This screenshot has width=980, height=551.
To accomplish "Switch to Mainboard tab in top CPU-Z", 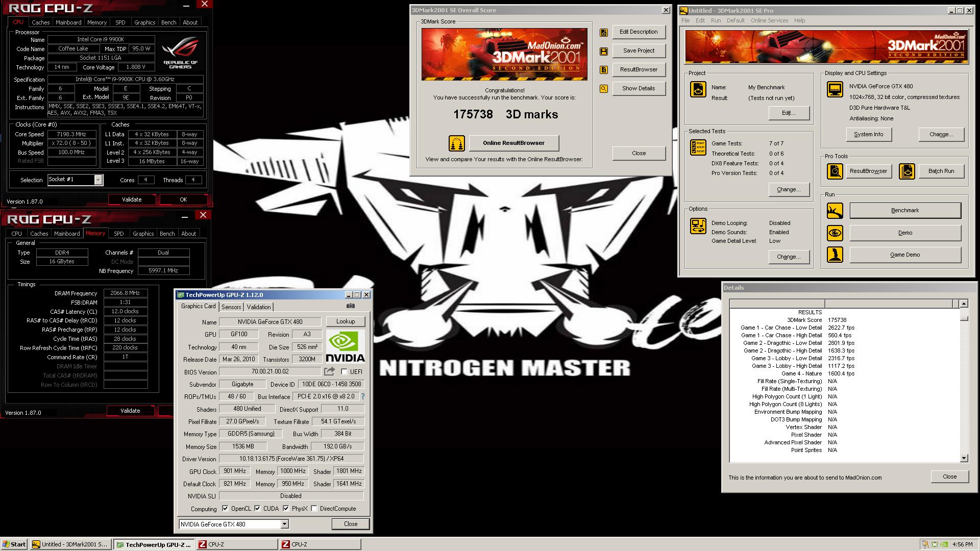I will coord(68,22).
